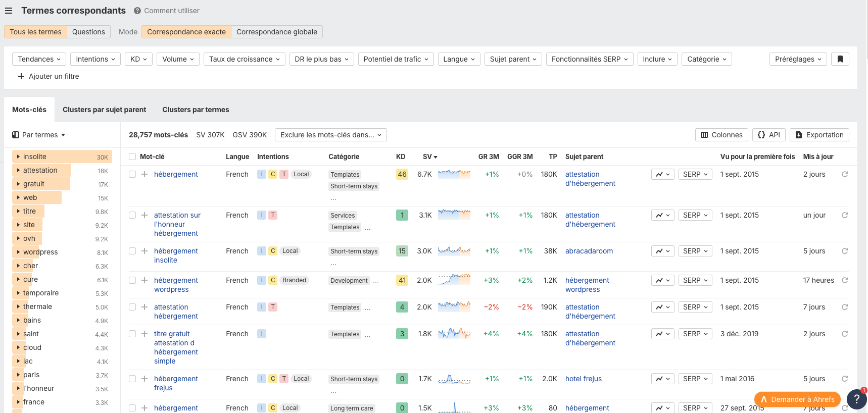
Task: Click the KD 46 badge for hébergement
Action: pos(402,174)
